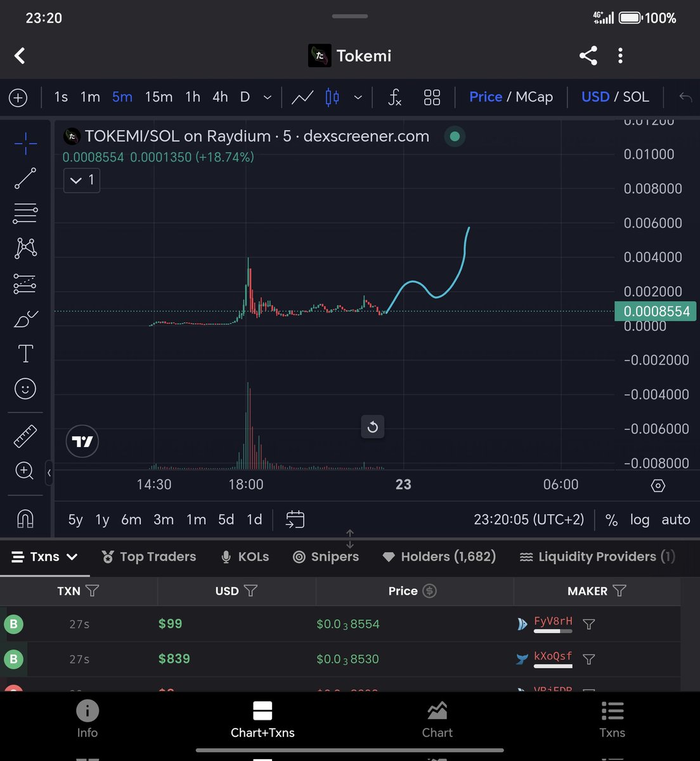Expand more timeframe options chevron
Viewport: 700px width, 761px height.
pyautogui.click(x=268, y=98)
